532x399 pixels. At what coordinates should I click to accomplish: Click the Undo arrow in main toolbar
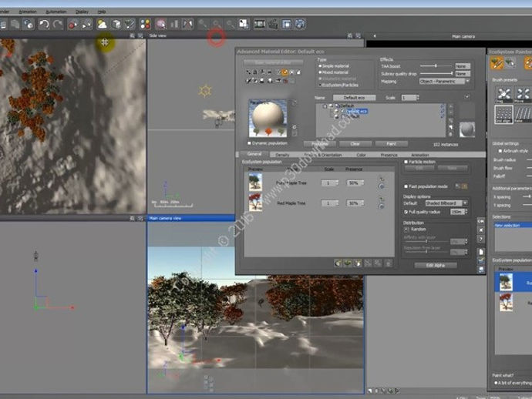pyautogui.click(x=43, y=24)
